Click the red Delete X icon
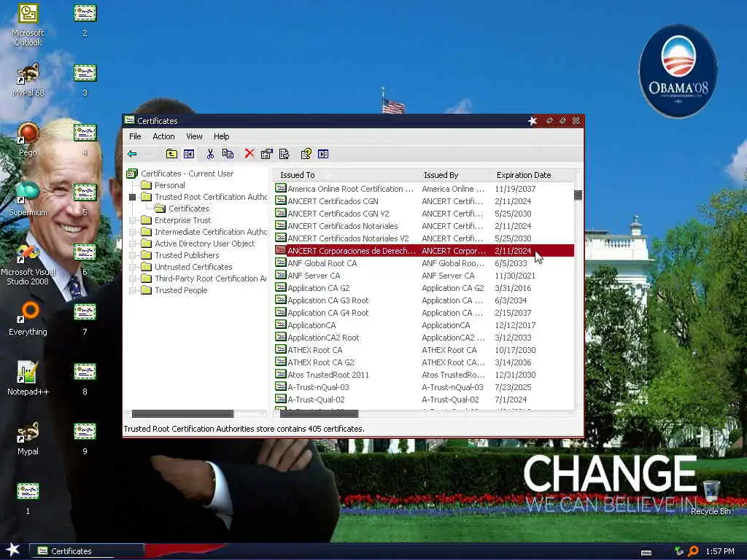 coord(249,153)
